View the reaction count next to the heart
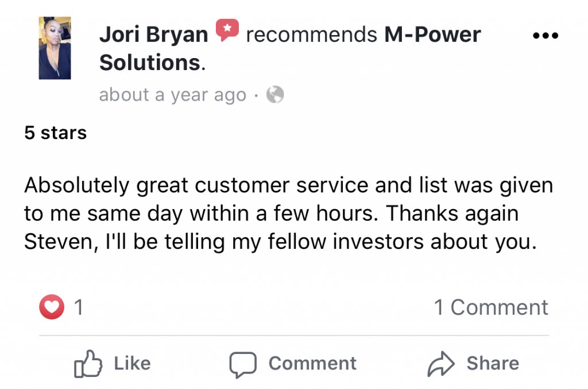 78,307
